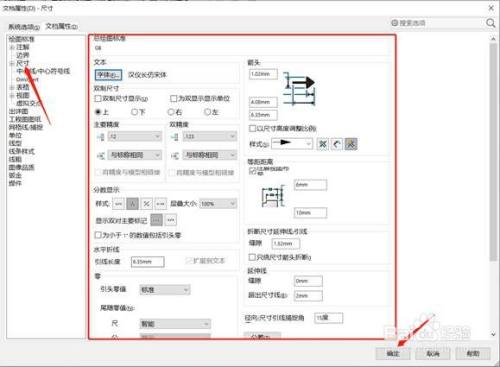
Task: Toggle the offset distances annotation view checkbox
Action: coord(252,170)
